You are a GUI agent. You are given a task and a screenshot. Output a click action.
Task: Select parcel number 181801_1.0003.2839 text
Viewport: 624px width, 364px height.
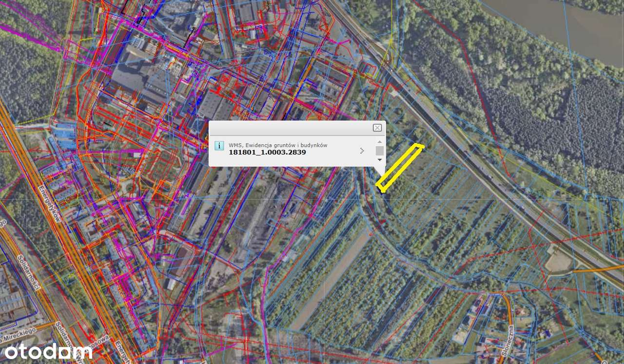click(268, 152)
